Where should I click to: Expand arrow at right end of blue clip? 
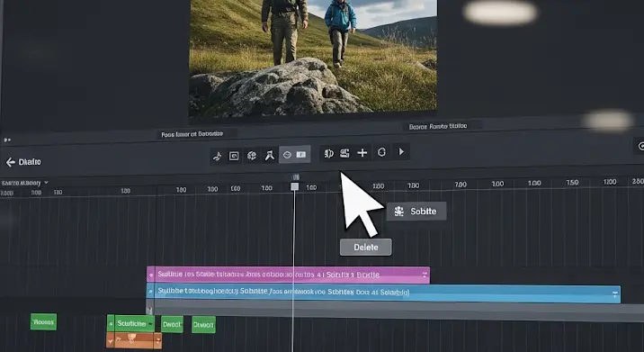tap(615, 294)
